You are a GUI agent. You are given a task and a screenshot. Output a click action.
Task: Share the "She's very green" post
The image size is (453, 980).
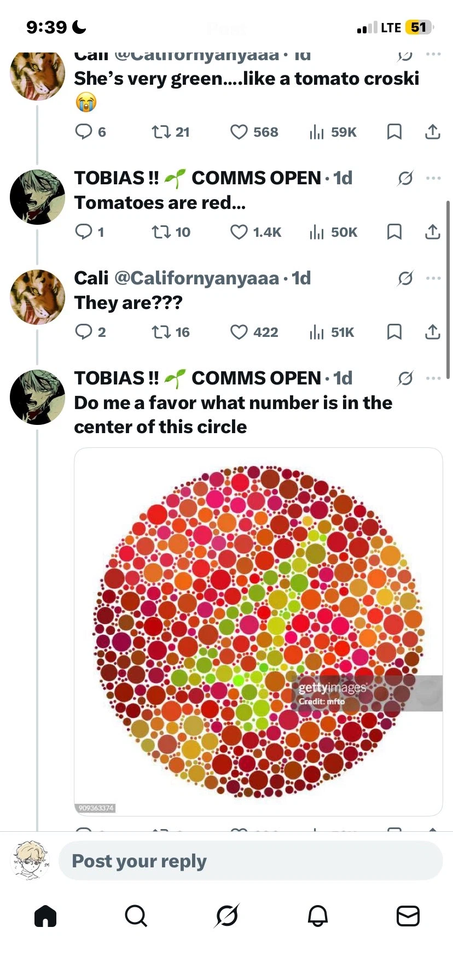[432, 132]
